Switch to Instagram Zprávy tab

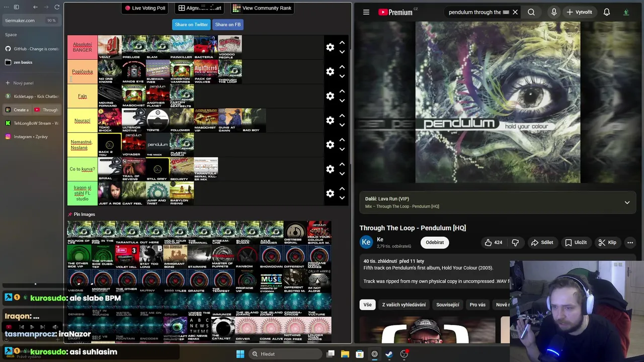(31, 137)
